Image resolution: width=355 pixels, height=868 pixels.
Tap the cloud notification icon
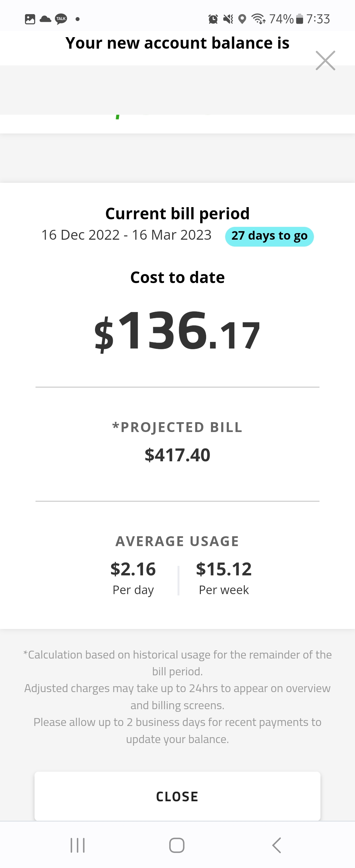[x=45, y=19]
